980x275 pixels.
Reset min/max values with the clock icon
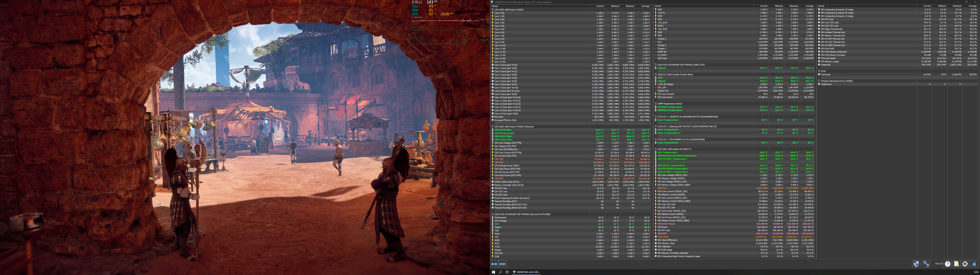click(x=948, y=264)
